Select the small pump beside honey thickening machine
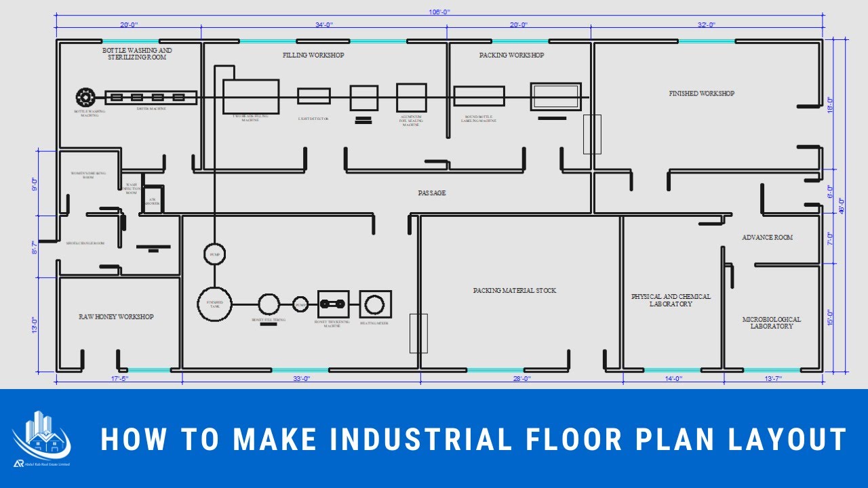Viewport: 868px width, 488px height. (x=300, y=305)
